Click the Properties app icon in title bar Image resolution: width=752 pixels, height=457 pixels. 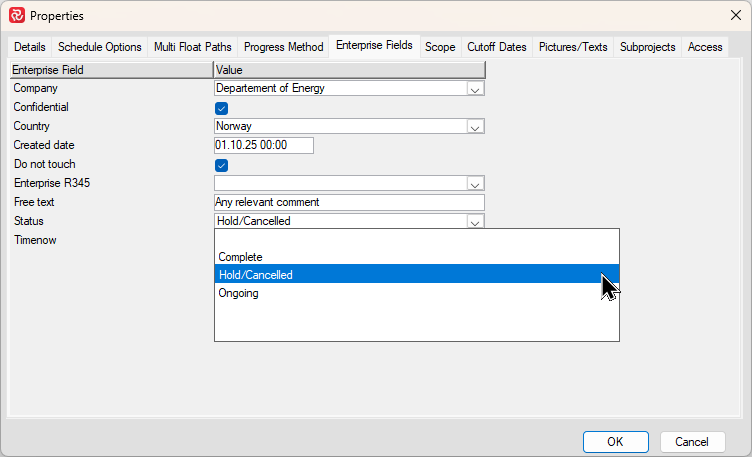(x=16, y=15)
